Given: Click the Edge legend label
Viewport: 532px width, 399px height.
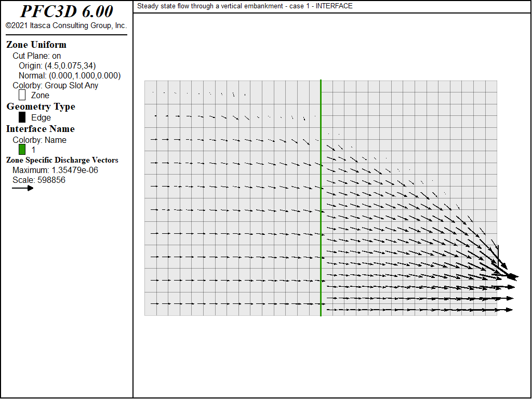Looking at the screenshot, I should (41, 118).
